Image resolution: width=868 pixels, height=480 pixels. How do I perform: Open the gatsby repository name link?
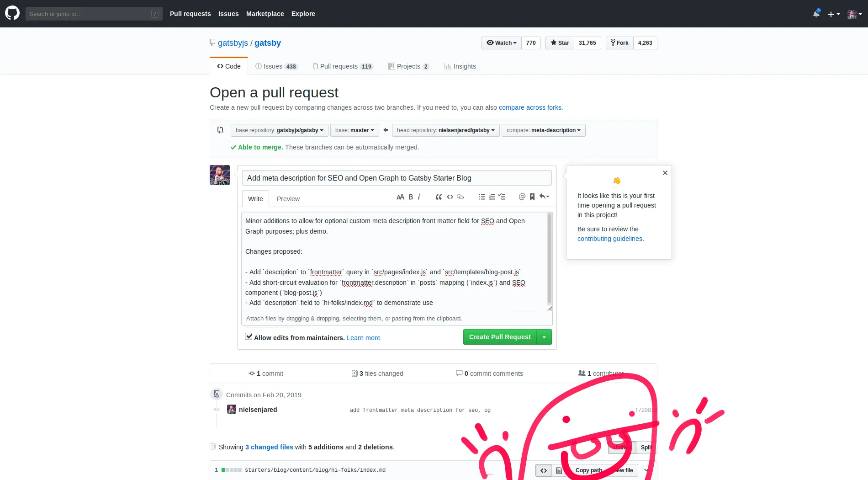click(268, 43)
